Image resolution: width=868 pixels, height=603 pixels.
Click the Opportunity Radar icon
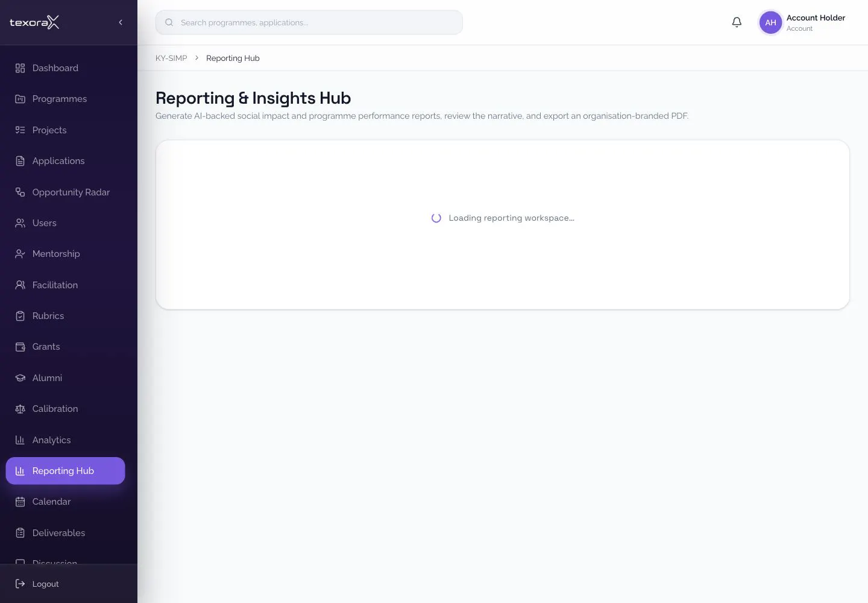pyautogui.click(x=20, y=192)
